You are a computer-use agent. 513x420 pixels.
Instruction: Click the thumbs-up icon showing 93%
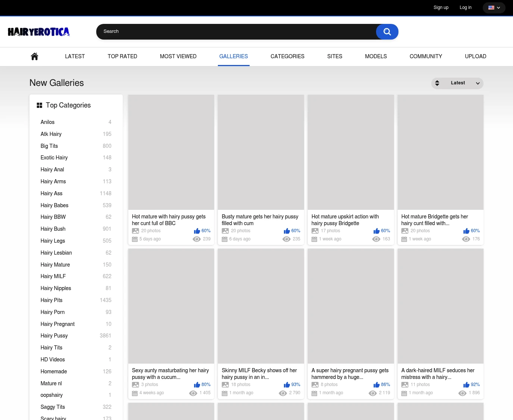tap(287, 385)
